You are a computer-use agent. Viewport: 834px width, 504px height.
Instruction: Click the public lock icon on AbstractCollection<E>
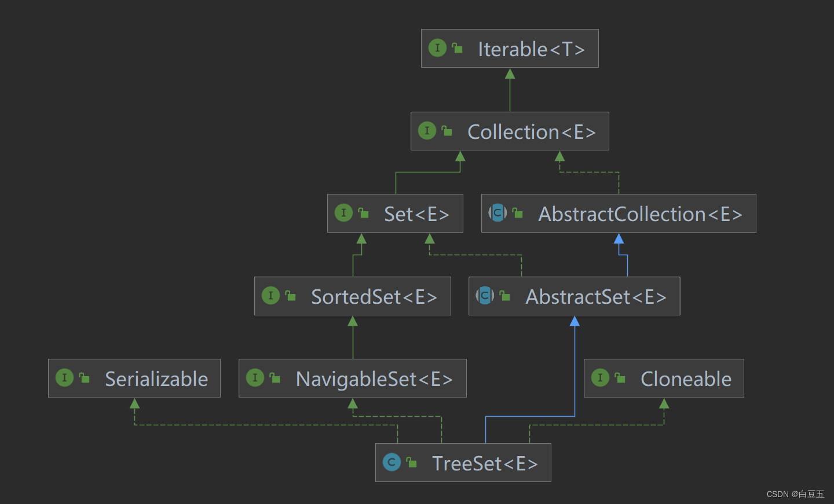[517, 213]
